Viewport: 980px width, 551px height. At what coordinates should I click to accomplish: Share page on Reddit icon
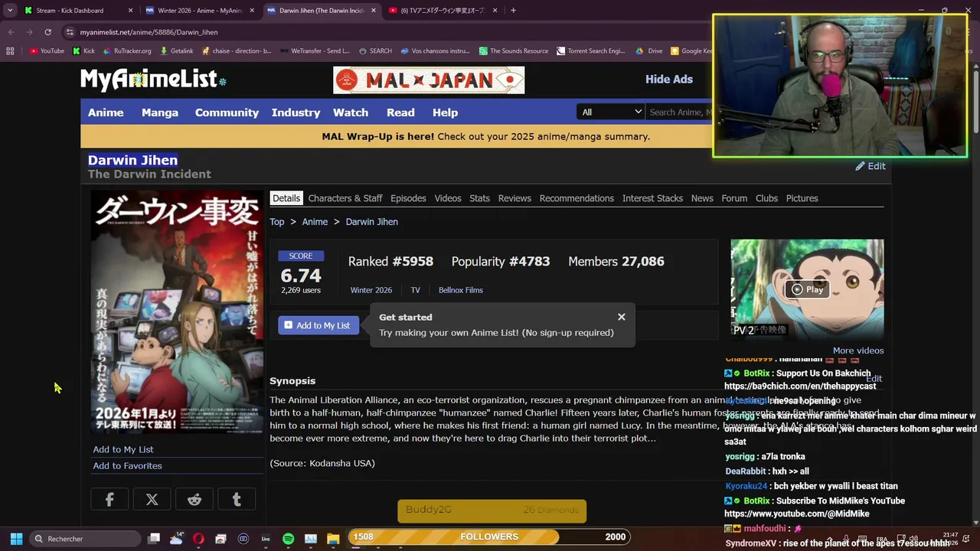pyautogui.click(x=194, y=500)
